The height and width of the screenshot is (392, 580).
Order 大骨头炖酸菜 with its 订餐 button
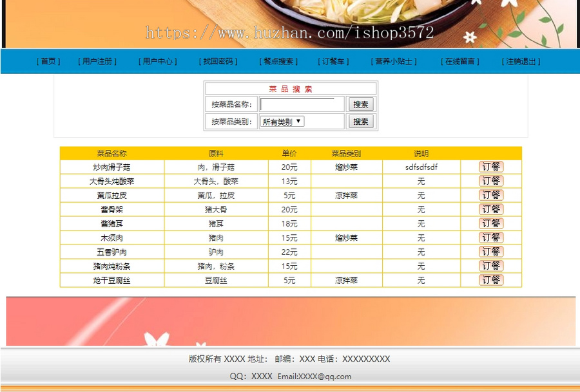click(x=491, y=181)
